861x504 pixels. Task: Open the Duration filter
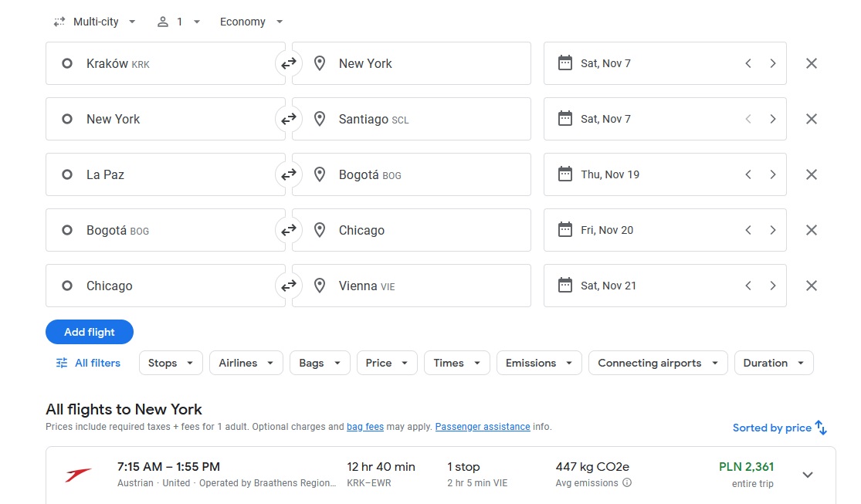click(774, 363)
